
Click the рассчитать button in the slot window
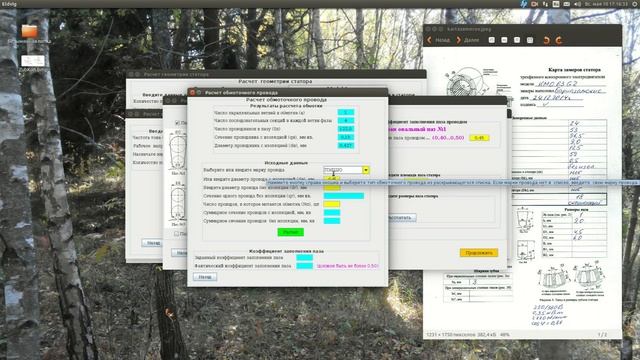(401, 218)
